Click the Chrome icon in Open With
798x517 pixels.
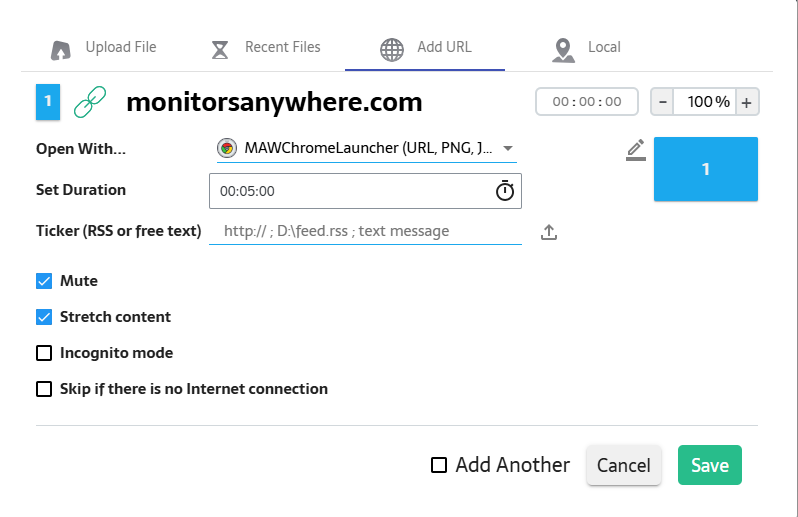coord(227,148)
